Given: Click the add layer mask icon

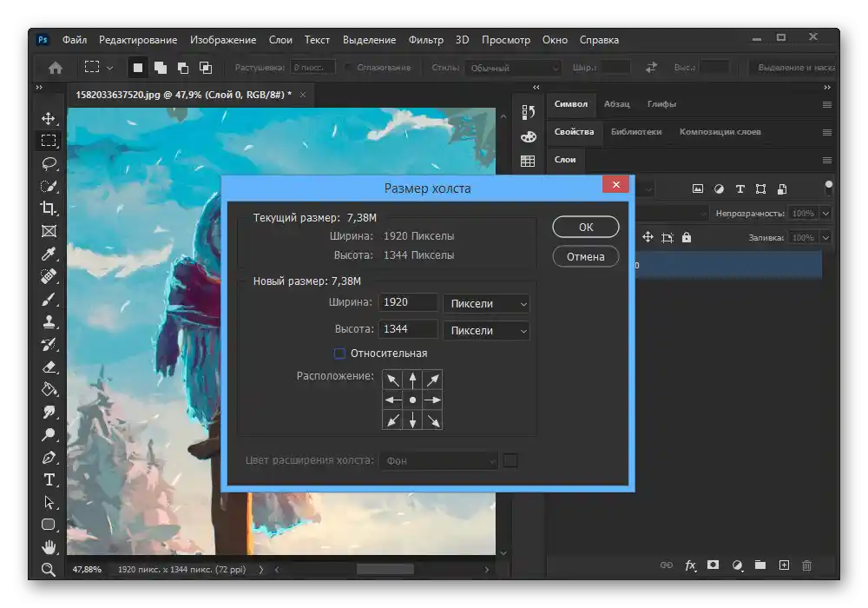Looking at the screenshot, I should [713, 565].
